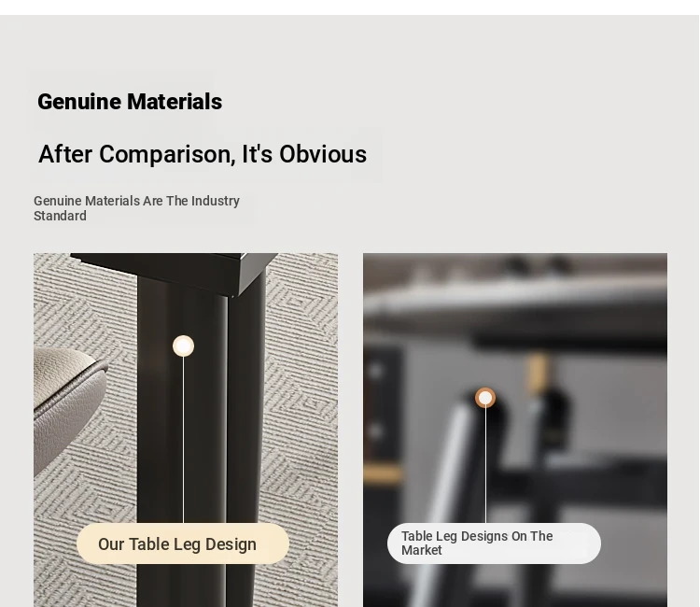Image resolution: width=700 pixels, height=607 pixels.
Task: Click the word "Market" in the right label
Action: coord(422,550)
